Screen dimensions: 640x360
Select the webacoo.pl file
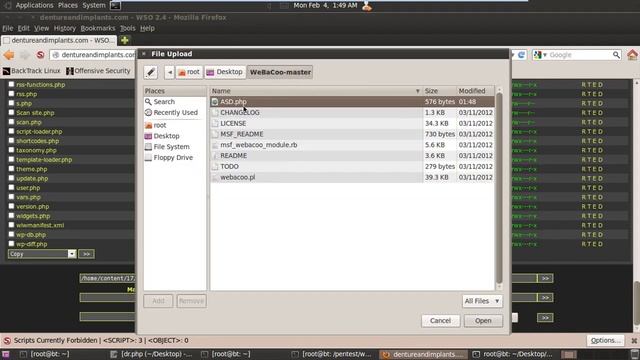click(352, 177)
